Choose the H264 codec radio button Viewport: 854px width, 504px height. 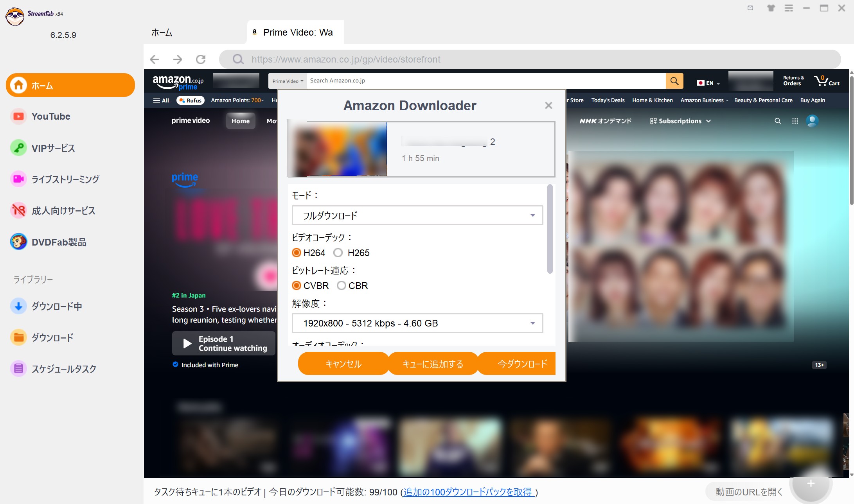tap(297, 253)
